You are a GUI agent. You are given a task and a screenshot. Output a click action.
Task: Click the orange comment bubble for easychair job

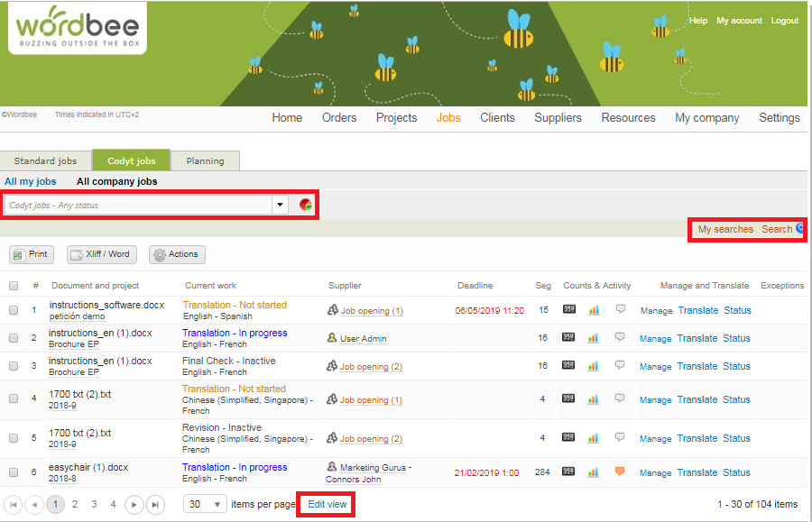620,472
